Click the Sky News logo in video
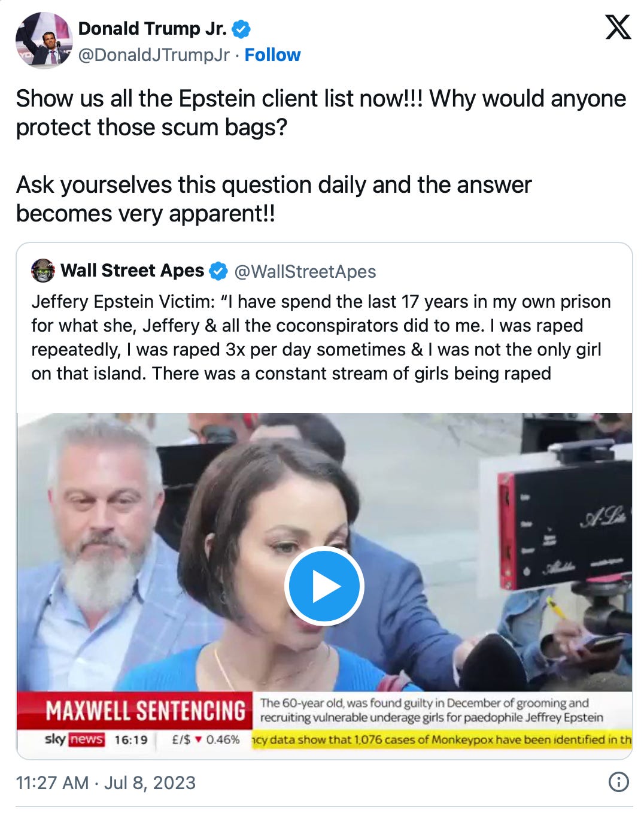This screenshot has width=644, height=813. pyautogui.click(x=74, y=739)
